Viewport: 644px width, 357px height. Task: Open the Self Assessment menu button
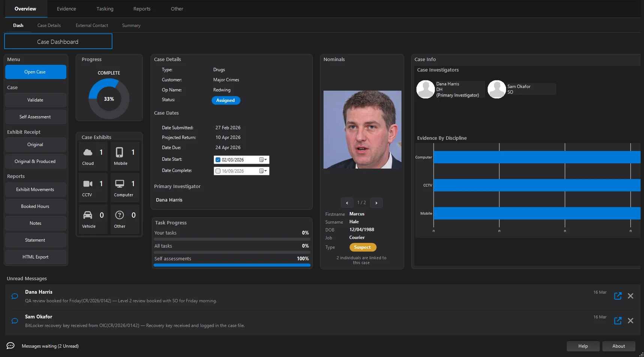(x=36, y=117)
